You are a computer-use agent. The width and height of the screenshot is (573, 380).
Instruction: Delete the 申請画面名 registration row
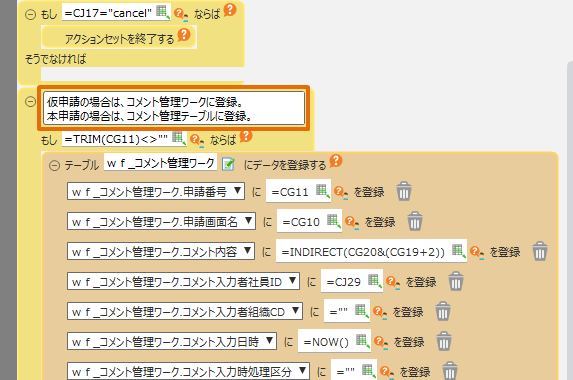click(x=415, y=221)
